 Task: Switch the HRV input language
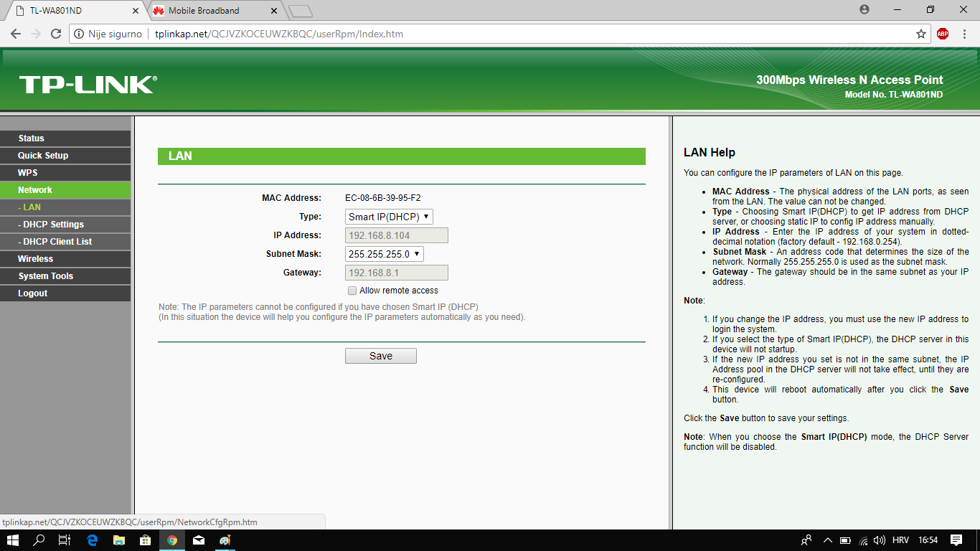[900, 540]
